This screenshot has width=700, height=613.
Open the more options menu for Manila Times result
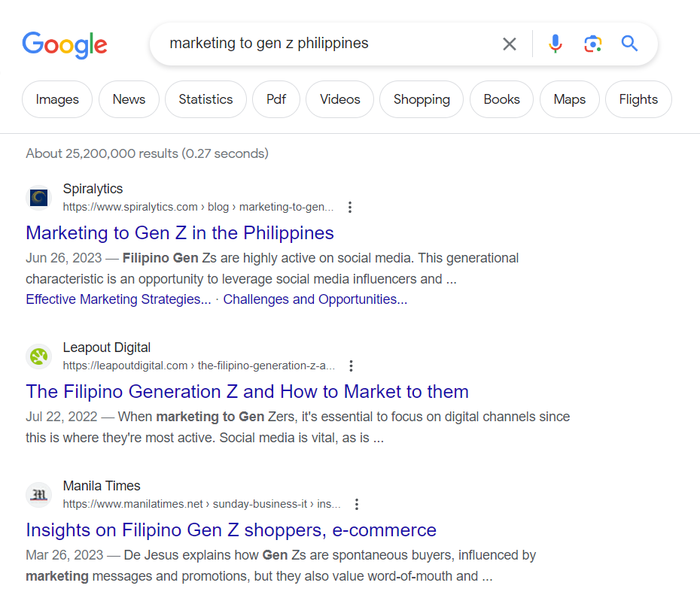(x=357, y=504)
